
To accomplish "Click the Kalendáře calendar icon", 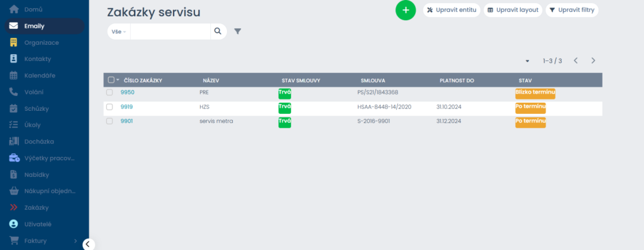I will (14, 75).
